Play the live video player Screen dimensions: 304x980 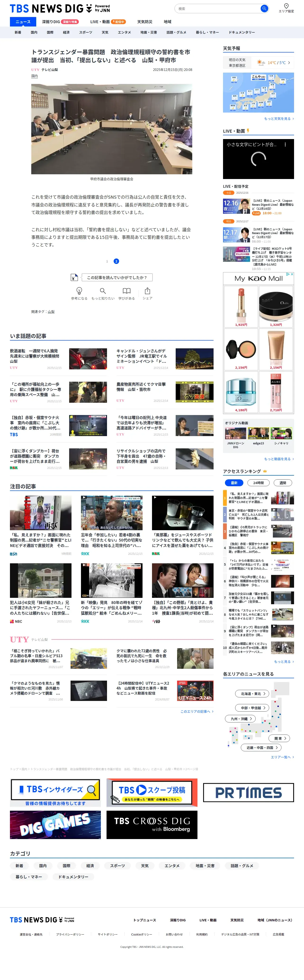coord(259,159)
